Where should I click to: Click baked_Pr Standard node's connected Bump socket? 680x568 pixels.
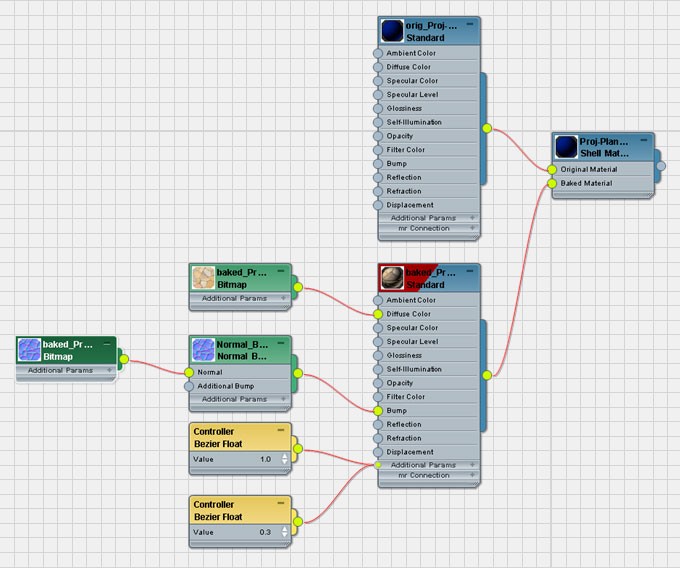(x=378, y=411)
